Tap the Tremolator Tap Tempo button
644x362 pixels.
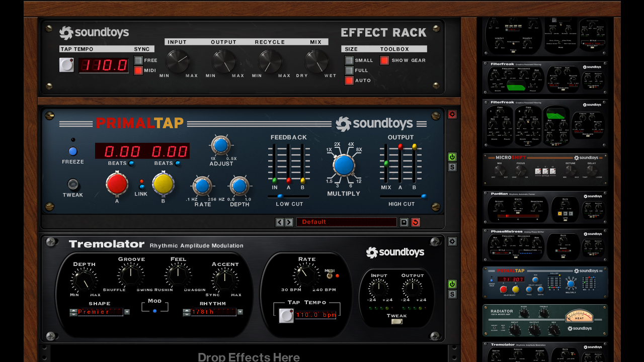pos(286,315)
